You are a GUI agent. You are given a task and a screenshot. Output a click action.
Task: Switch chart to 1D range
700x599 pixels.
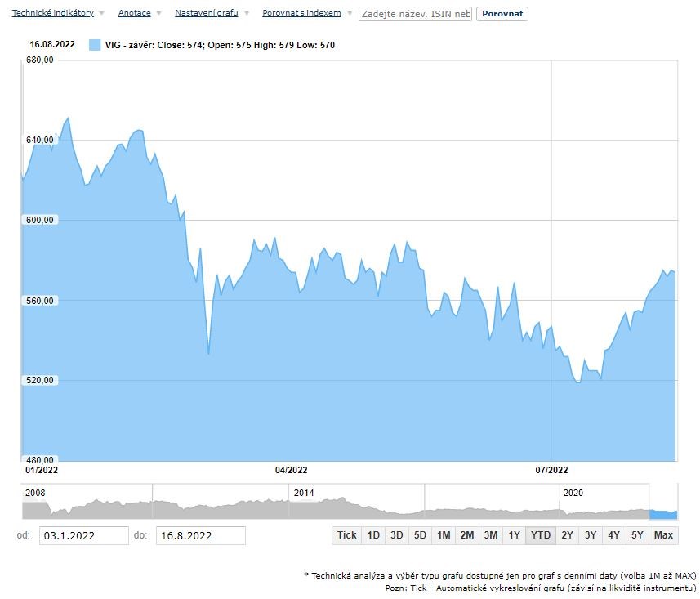click(x=373, y=535)
